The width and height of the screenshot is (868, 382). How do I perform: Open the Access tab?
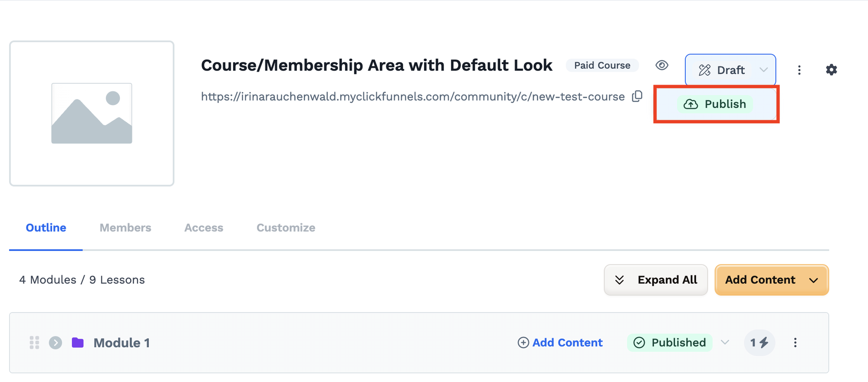204,228
